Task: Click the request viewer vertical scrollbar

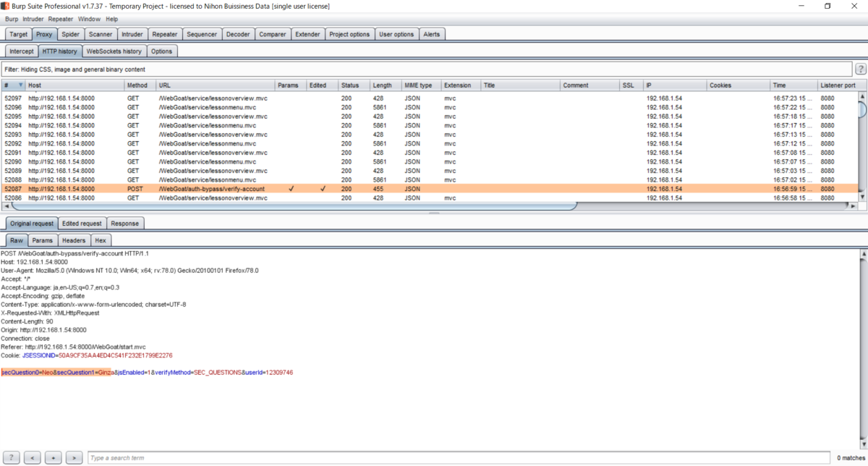Action: point(863,349)
